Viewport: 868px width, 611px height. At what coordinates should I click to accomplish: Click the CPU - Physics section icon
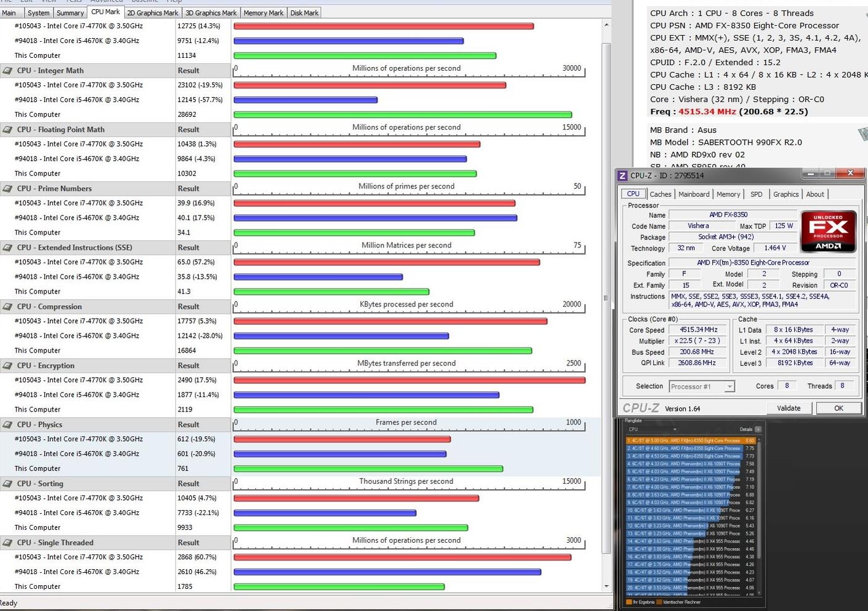pos(7,425)
